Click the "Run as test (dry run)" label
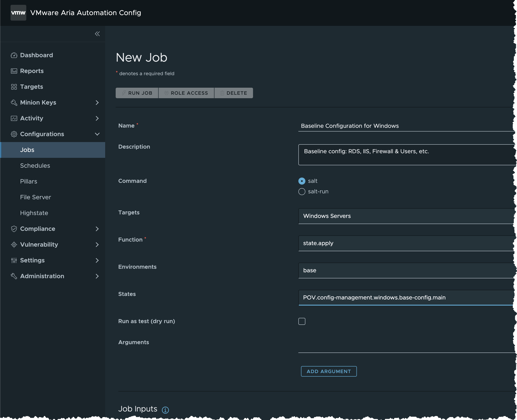 pyautogui.click(x=147, y=321)
